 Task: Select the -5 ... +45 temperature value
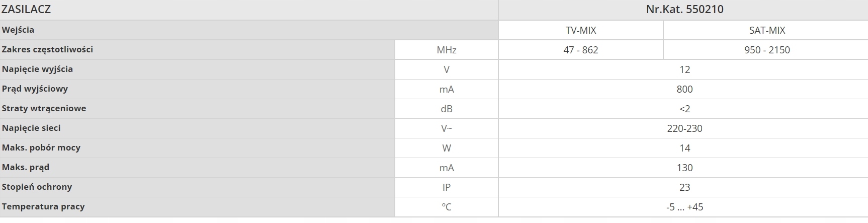684,207
